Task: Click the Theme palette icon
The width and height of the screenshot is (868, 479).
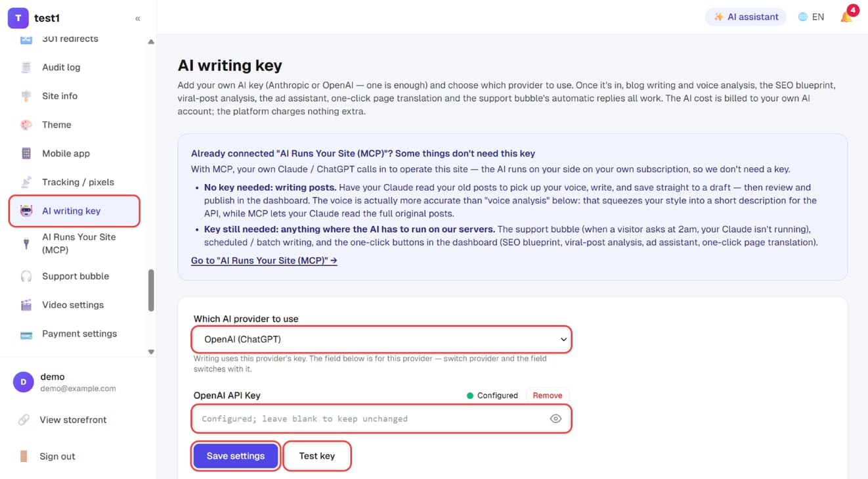Action: coord(26,125)
